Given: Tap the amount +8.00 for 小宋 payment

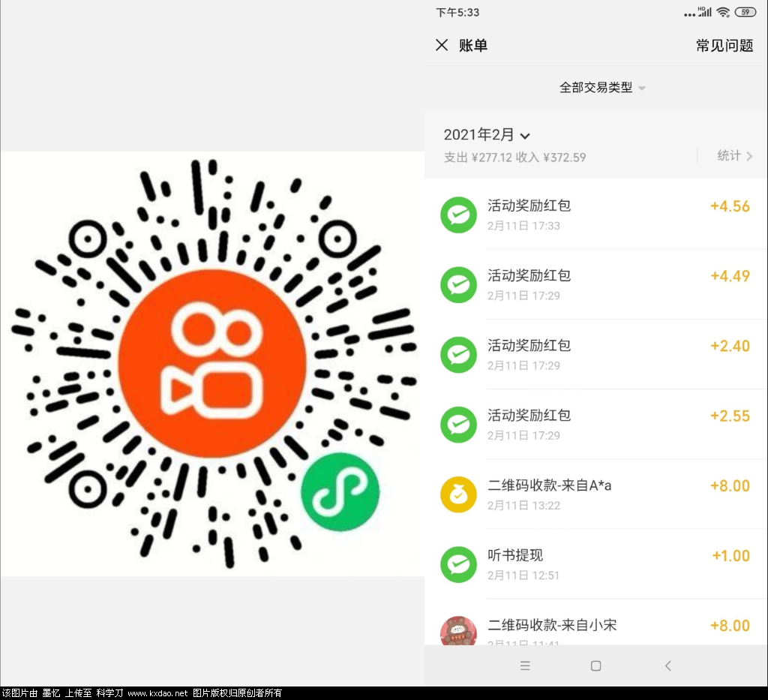Looking at the screenshot, I should 730,626.
